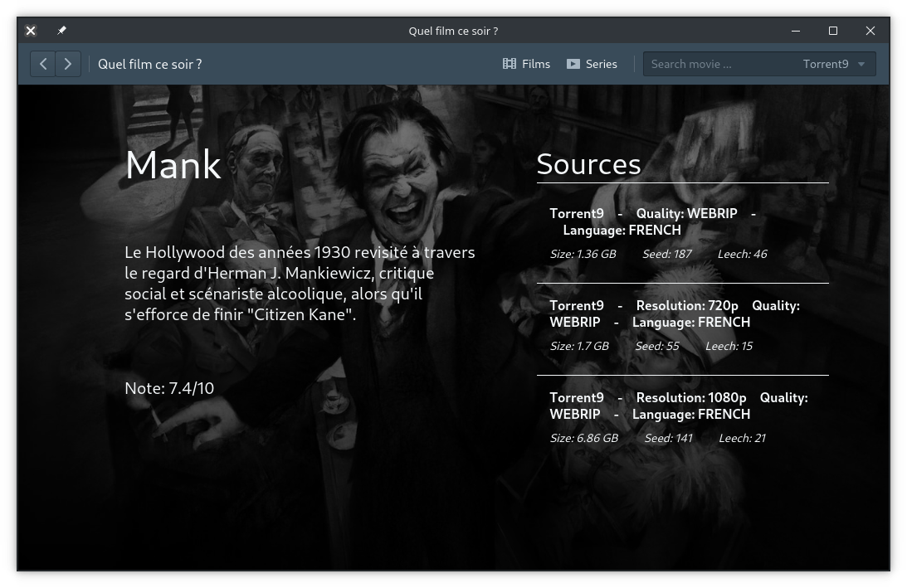The image size is (907, 588).
Task: Minimize the window
Action: coord(796,31)
